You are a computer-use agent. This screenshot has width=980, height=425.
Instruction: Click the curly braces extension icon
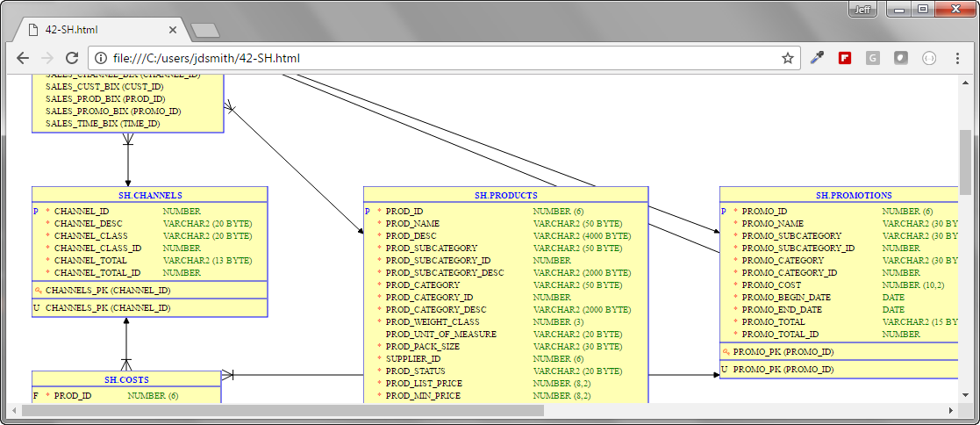[928, 58]
